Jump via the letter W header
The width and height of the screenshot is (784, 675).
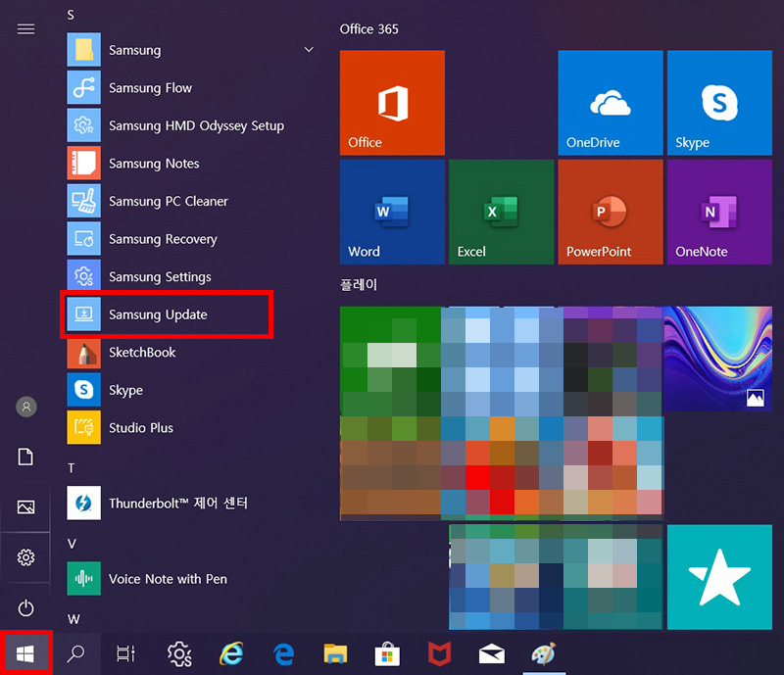click(73, 619)
